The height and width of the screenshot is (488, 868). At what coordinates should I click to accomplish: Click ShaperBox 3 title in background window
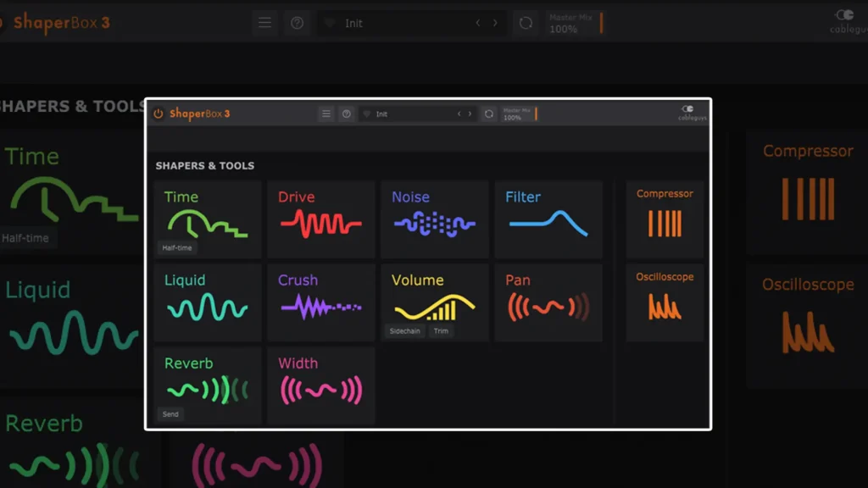click(x=61, y=23)
